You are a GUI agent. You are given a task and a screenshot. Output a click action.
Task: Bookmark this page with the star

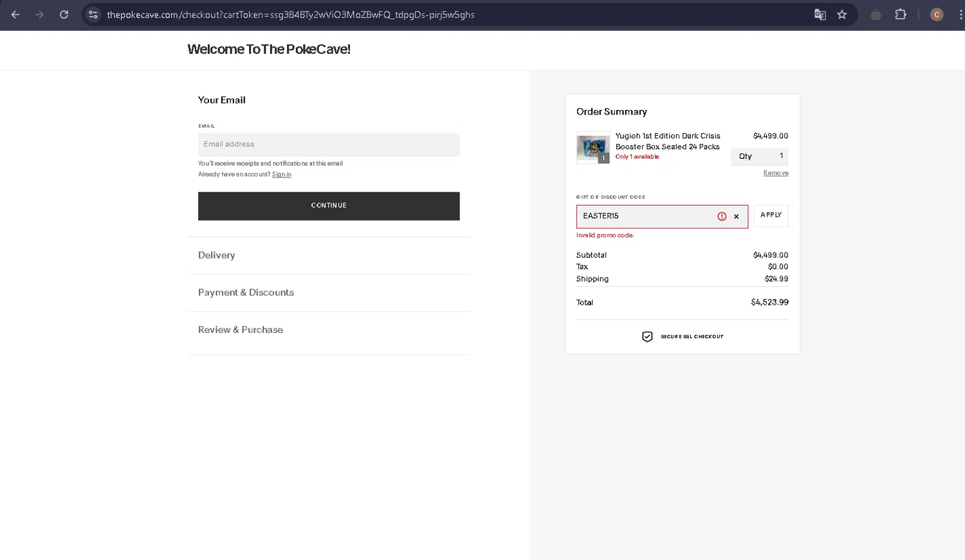[842, 14]
